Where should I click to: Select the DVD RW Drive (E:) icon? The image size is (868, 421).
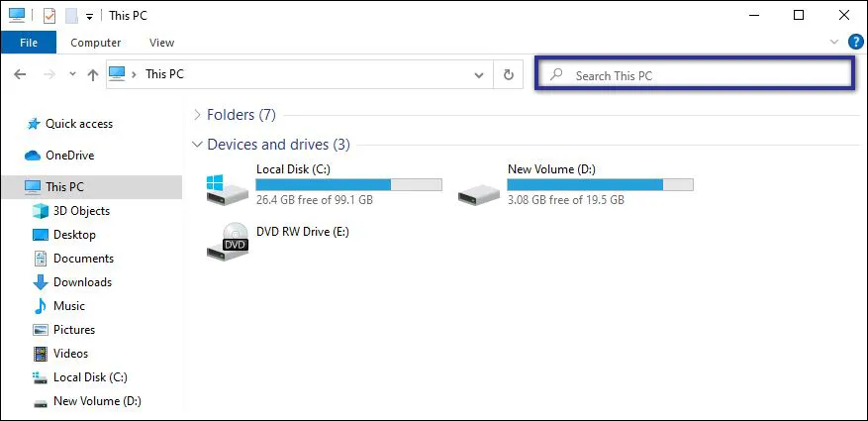point(228,241)
